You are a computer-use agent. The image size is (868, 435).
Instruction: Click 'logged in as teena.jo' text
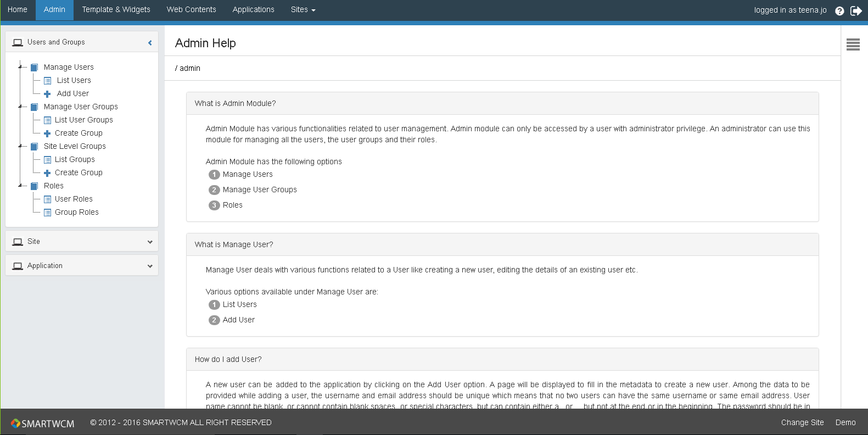[x=790, y=10]
